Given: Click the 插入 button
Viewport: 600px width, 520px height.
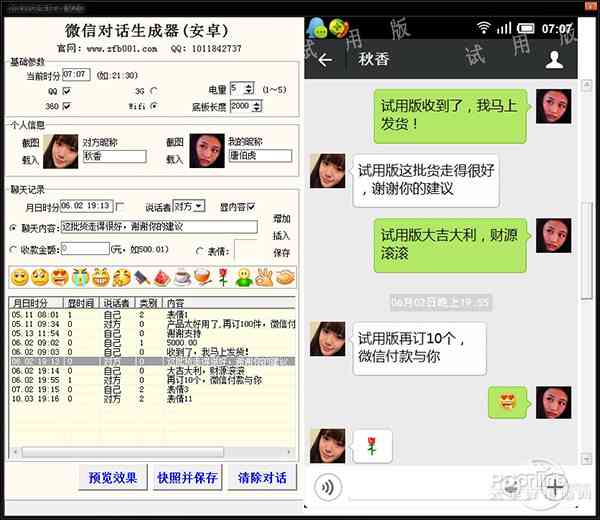Looking at the screenshot, I should tap(282, 235).
